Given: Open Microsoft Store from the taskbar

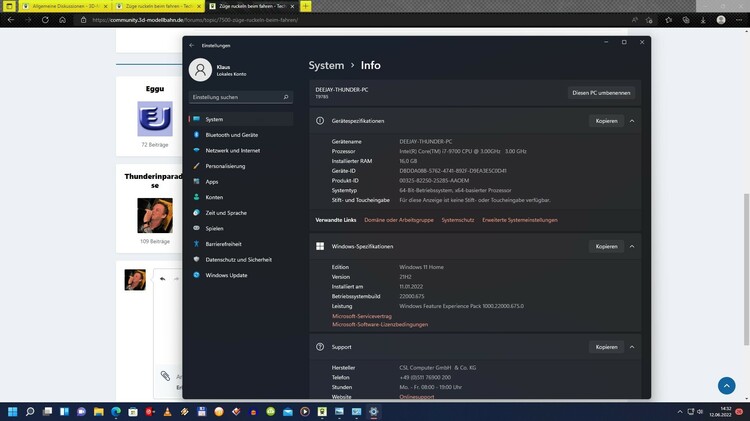Looking at the screenshot, I should click(x=133, y=411).
